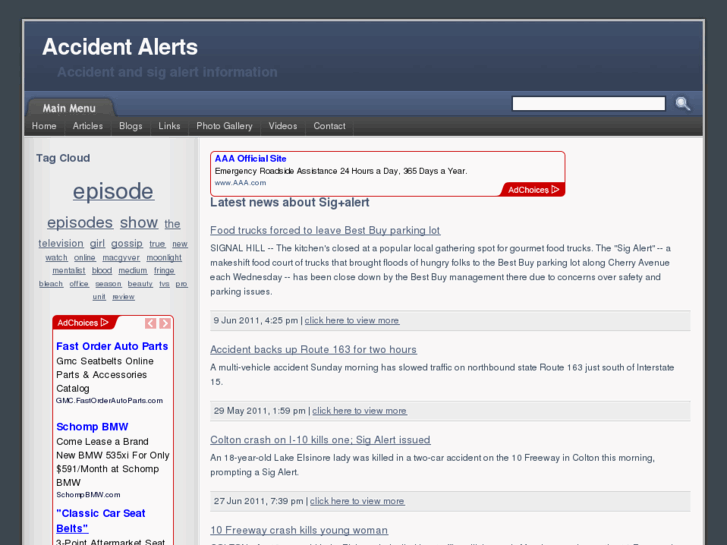Click the next ad arrow icon
727x545 pixels.
pyautogui.click(x=165, y=323)
